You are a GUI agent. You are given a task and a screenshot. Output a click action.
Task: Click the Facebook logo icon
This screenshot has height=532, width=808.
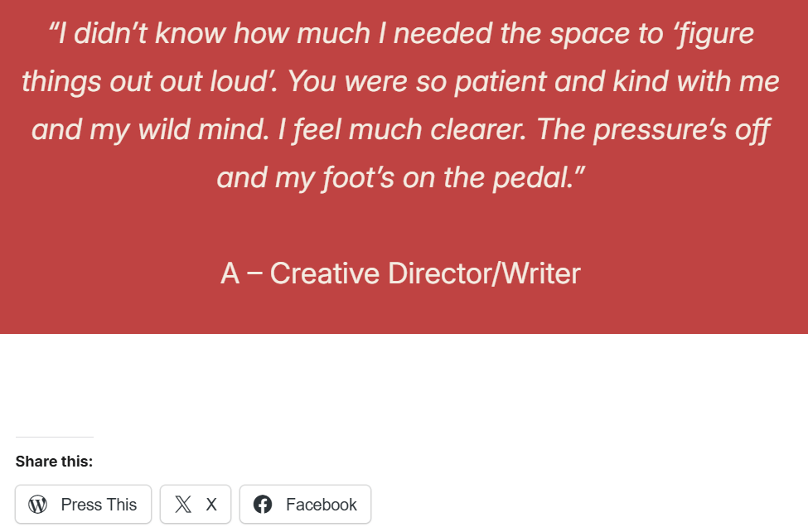(x=263, y=505)
